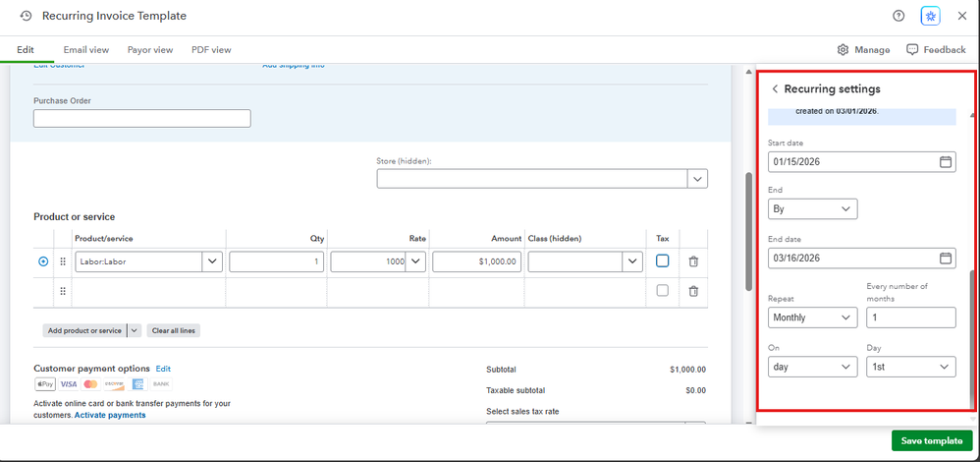This screenshot has height=462, width=980.
Task: Open the help question mark icon
Action: (898, 16)
